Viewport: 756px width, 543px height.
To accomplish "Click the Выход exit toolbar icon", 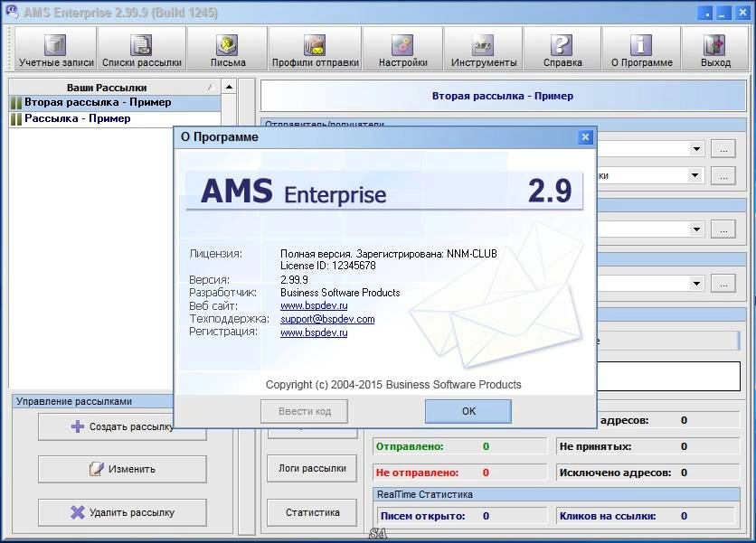I will (715, 49).
